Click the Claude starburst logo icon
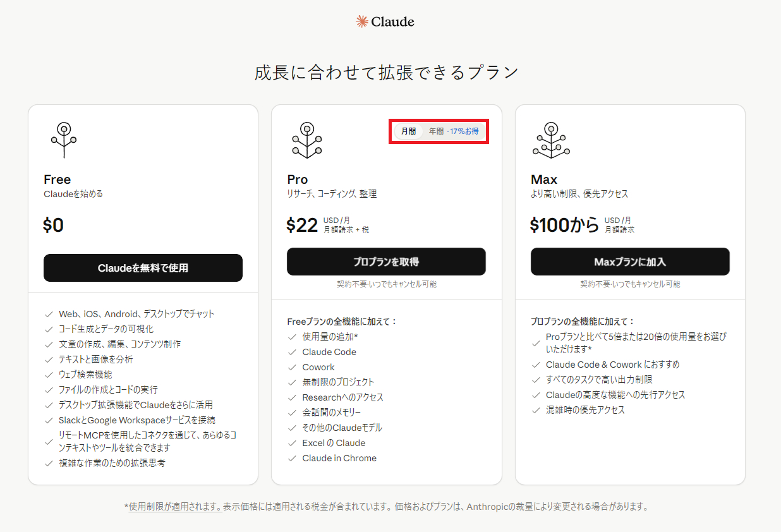This screenshot has height=532, width=781. tap(362, 21)
